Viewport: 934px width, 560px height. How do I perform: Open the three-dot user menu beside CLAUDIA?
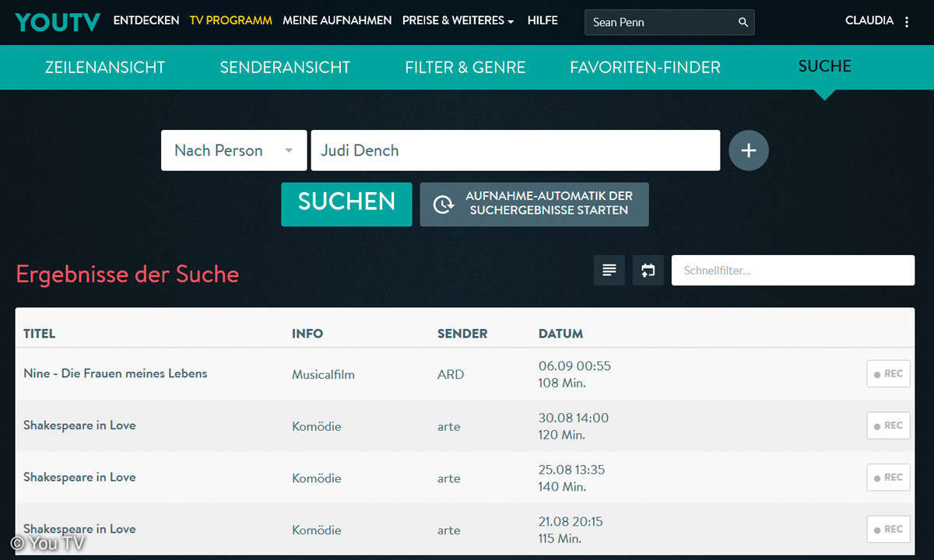tap(907, 22)
